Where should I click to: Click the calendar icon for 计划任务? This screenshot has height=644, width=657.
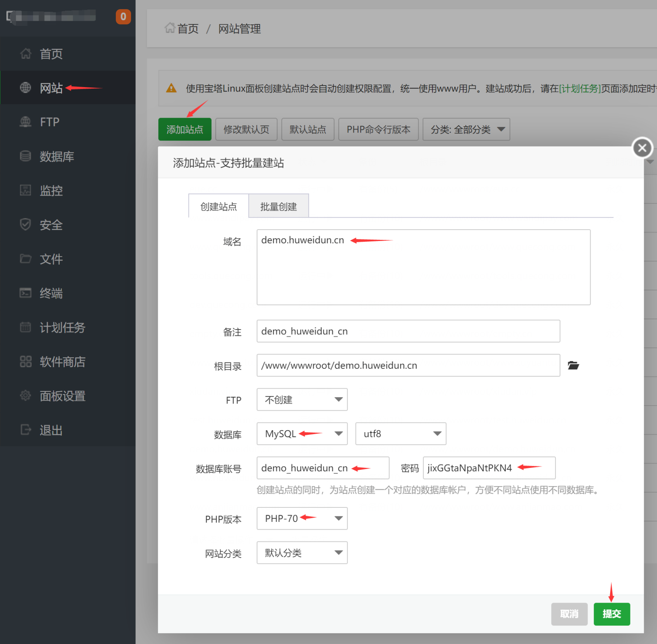coord(25,327)
